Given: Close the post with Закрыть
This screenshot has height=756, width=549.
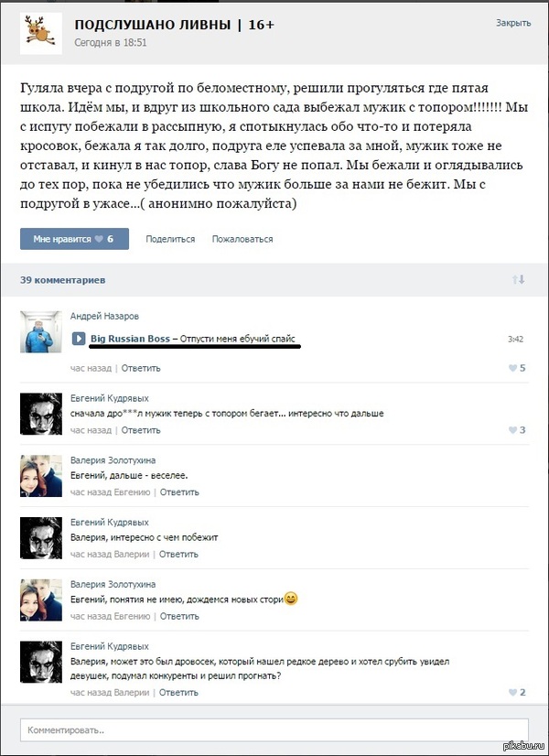Looking at the screenshot, I should (x=513, y=23).
